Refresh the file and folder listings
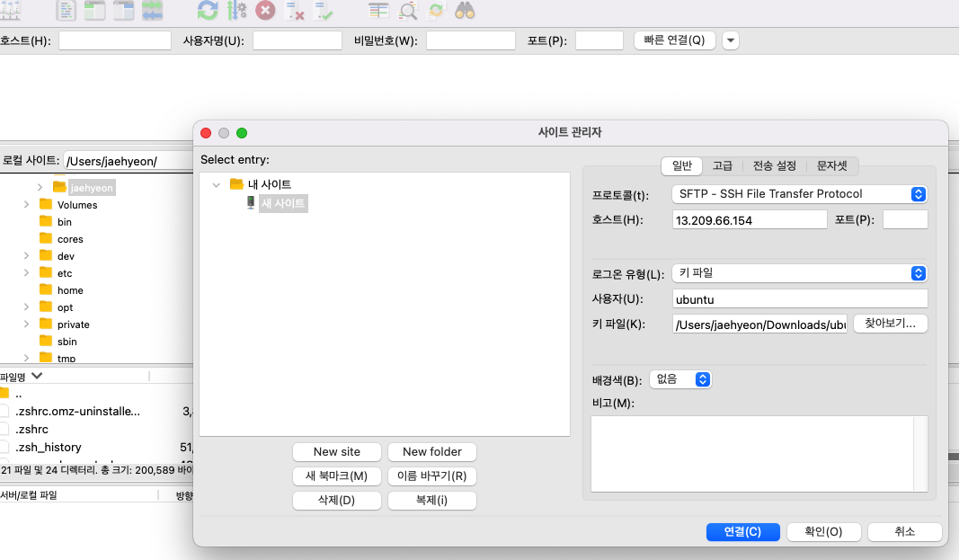Viewport: 959px width, 560px height. click(x=207, y=12)
